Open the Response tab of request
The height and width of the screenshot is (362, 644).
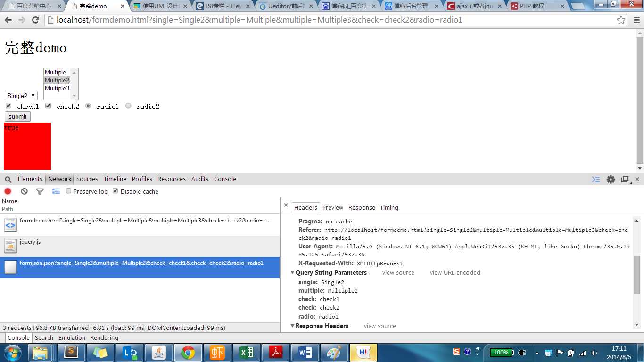click(362, 208)
